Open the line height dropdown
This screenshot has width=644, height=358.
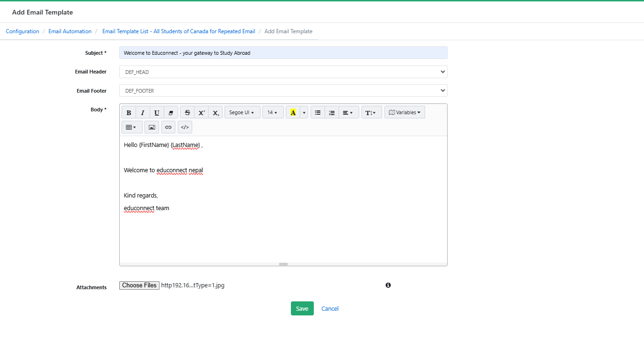click(372, 112)
